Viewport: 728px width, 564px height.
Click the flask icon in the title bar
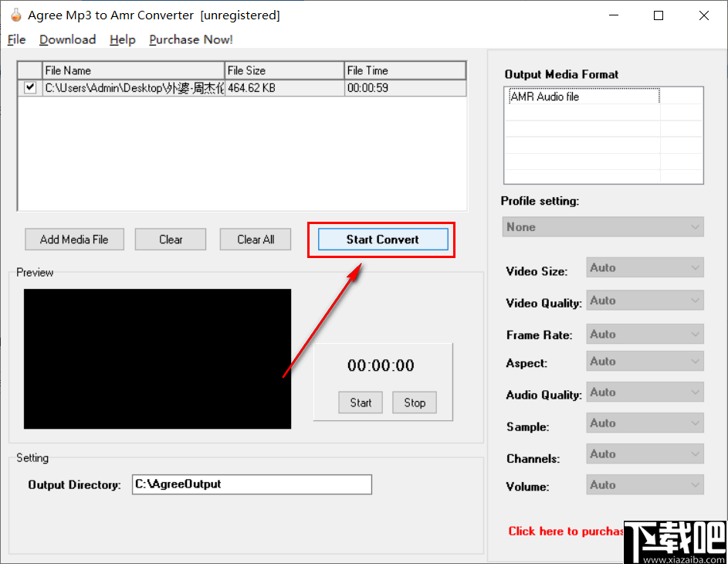(x=15, y=15)
